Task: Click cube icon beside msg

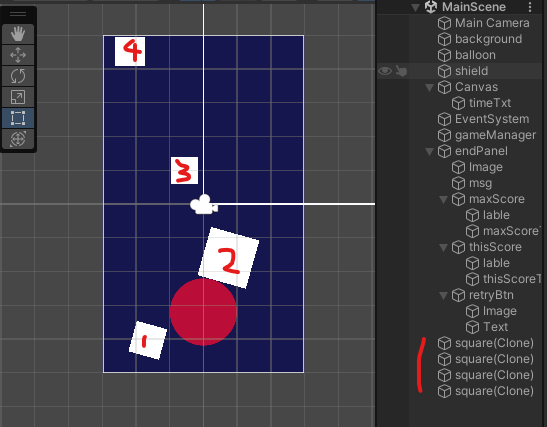Action: pos(458,183)
